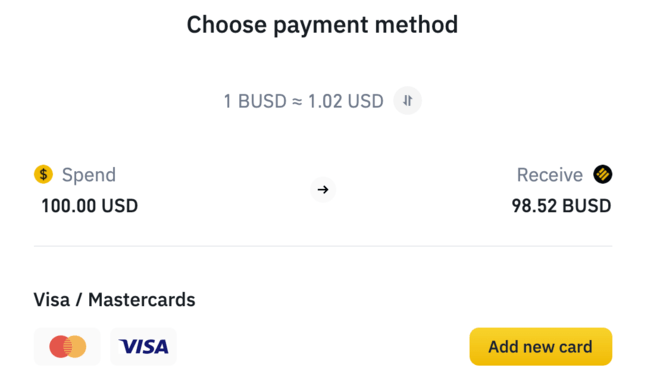The height and width of the screenshot is (371, 657).
Task: Click the Spend label
Action: [89, 175]
